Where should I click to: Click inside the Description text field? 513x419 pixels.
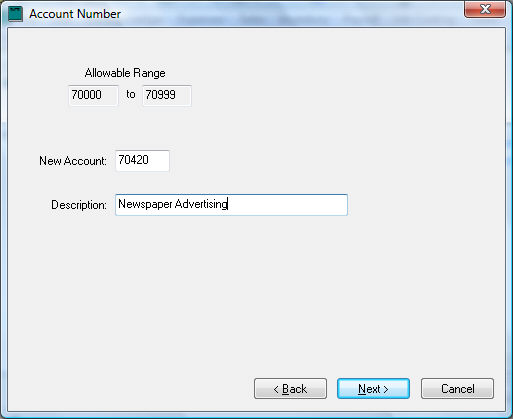231,205
